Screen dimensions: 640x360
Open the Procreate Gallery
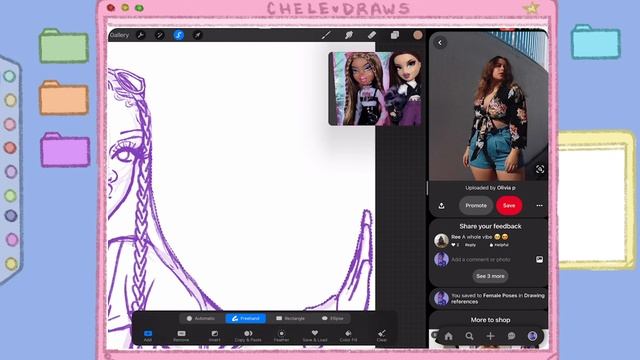pos(119,35)
